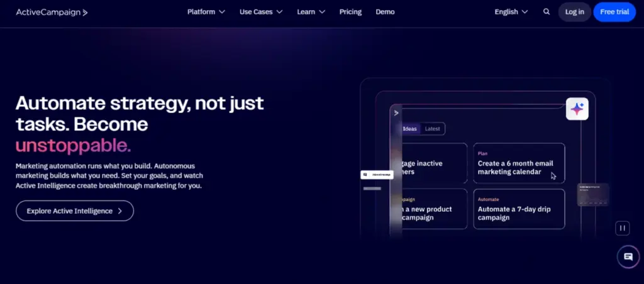Image resolution: width=644 pixels, height=284 pixels.
Task: Go to the Pricing page
Action: tap(350, 12)
